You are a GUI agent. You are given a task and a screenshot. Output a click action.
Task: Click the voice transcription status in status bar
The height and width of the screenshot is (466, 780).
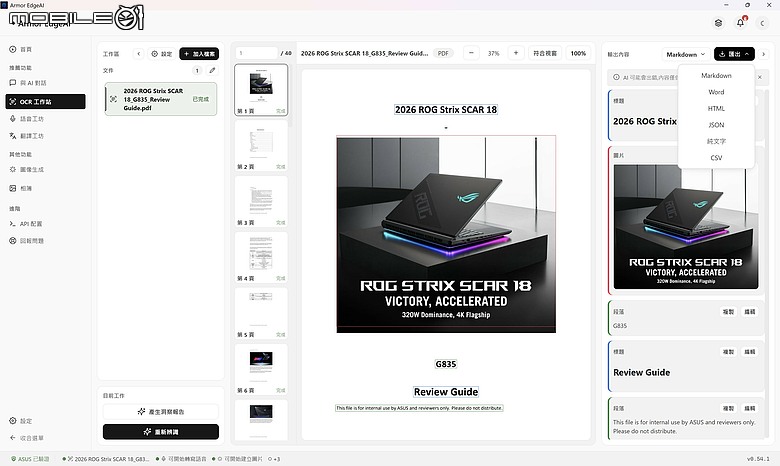pyautogui.click(x=182, y=459)
